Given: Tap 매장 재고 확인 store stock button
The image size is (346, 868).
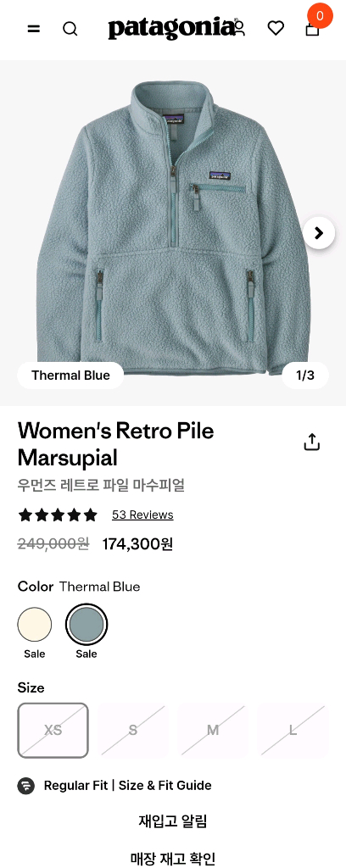Looking at the screenshot, I should (x=173, y=858).
